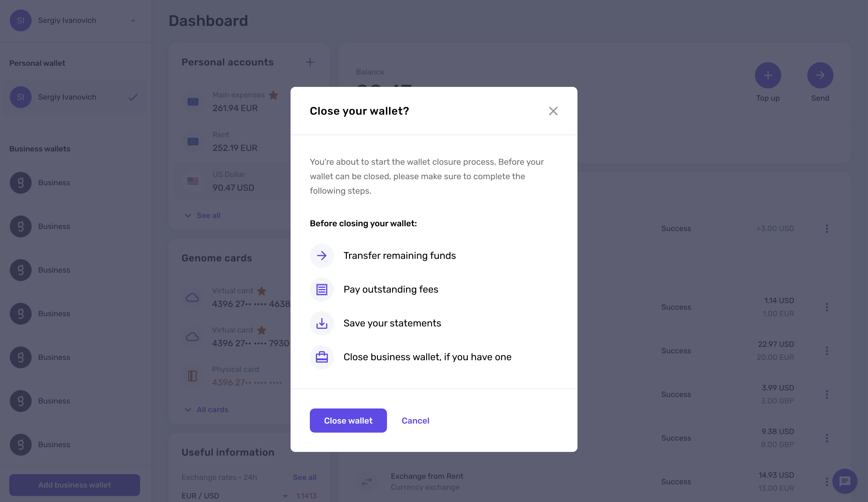The width and height of the screenshot is (868, 502).
Task: Click Add business wallet button
Action: pyautogui.click(x=74, y=485)
